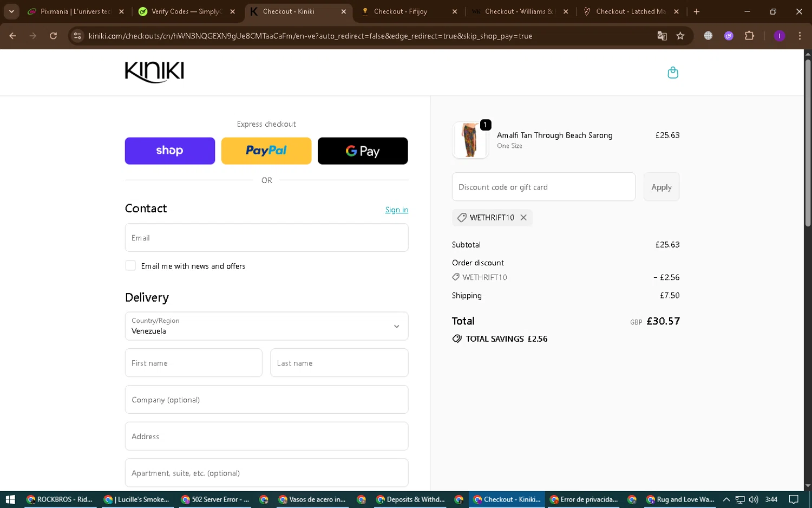Click the system tray network icon
812x508 pixels.
[740, 499]
